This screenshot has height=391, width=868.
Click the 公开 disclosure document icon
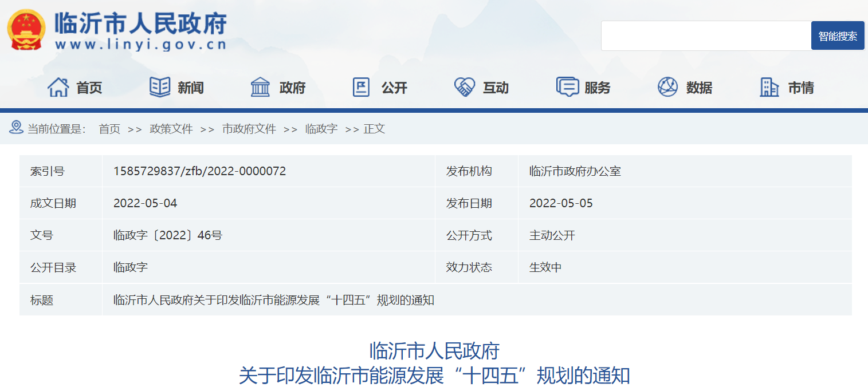click(362, 87)
